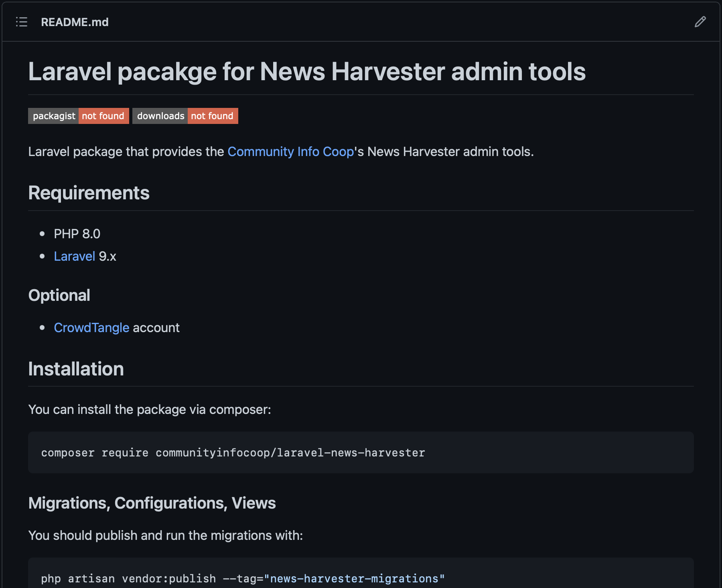Open the packagist not found badge
The width and height of the screenshot is (722, 588).
click(x=79, y=116)
